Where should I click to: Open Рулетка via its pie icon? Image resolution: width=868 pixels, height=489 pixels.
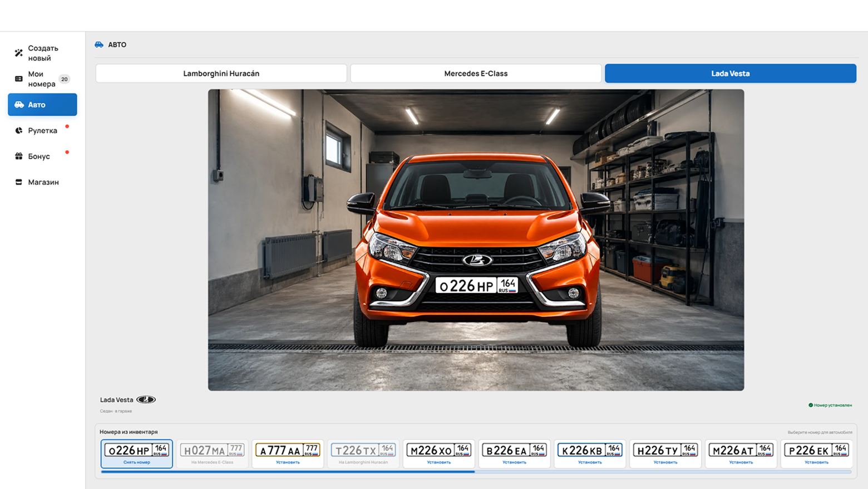(x=19, y=130)
